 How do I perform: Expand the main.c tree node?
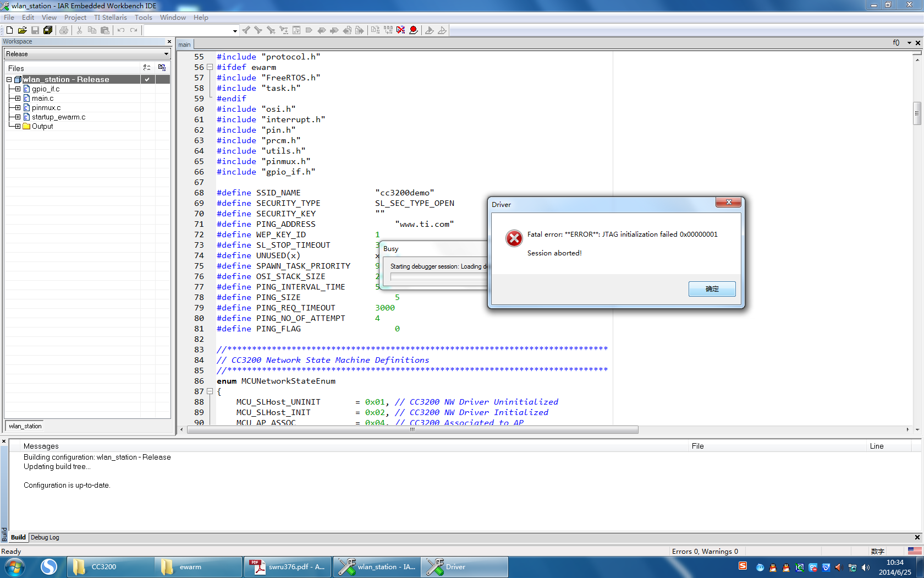[18, 99]
